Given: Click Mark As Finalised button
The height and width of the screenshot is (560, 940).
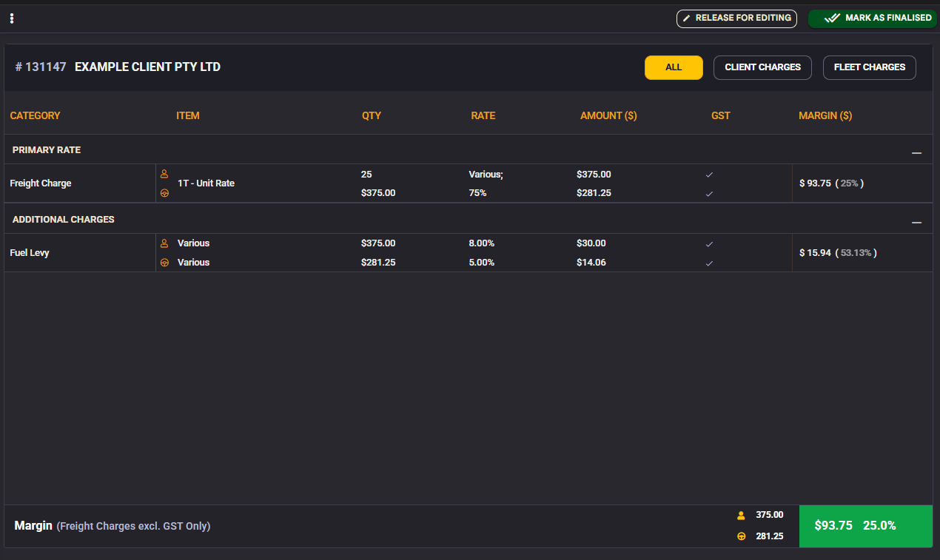Looking at the screenshot, I should click(x=873, y=18).
